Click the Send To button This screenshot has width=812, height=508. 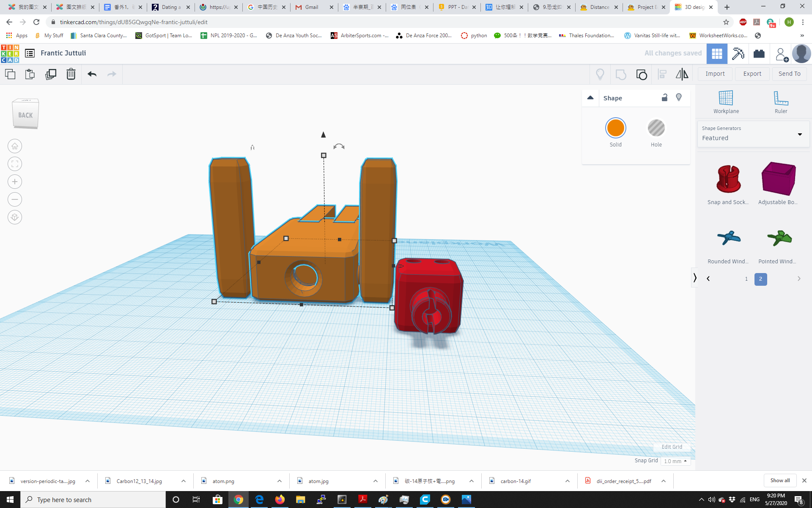coord(790,74)
